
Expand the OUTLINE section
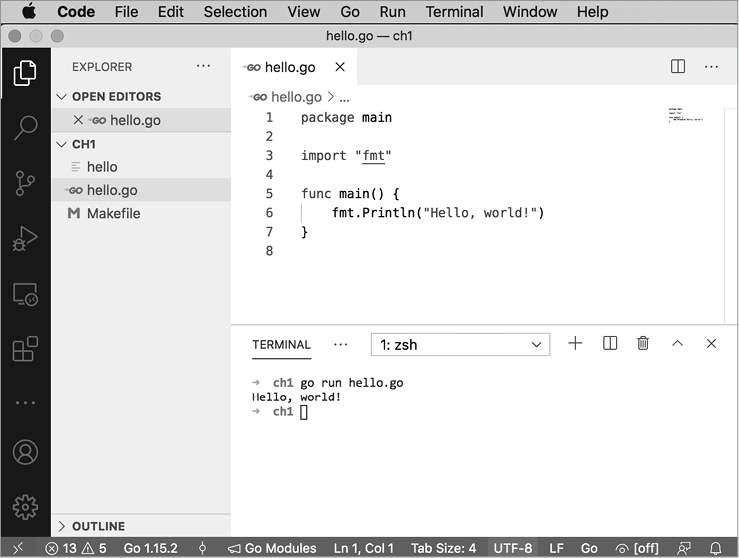tap(98, 526)
